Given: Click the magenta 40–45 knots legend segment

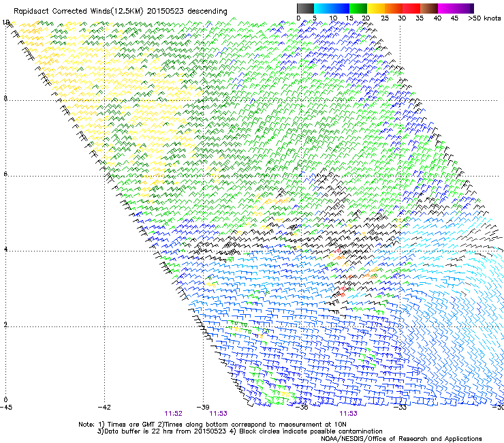Looking at the screenshot, I should pyautogui.click(x=447, y=8).
